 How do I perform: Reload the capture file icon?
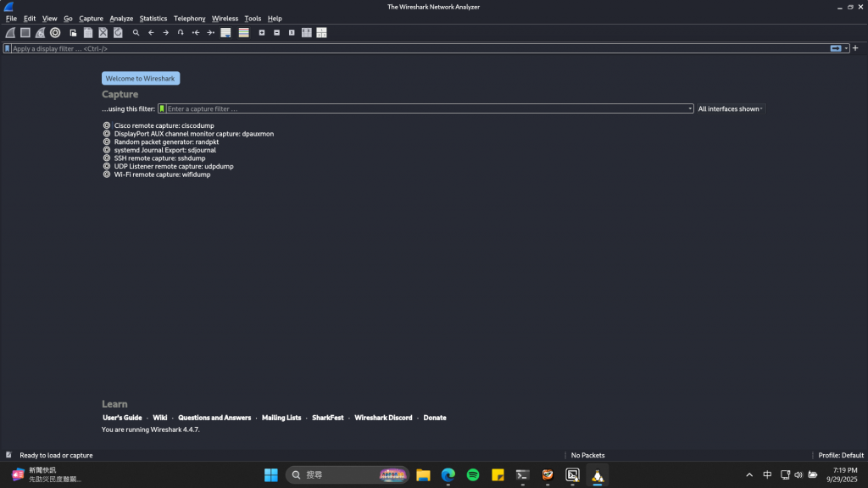pyautogui.click(x=118, y=33)
